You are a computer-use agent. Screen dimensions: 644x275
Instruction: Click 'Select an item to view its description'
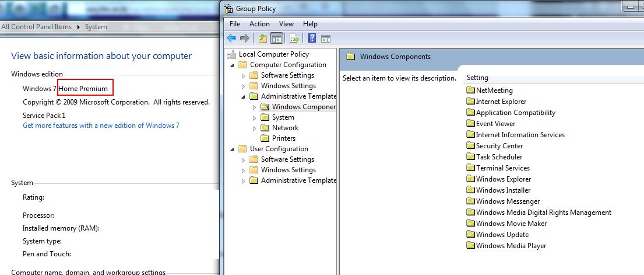tap(399, 78)
